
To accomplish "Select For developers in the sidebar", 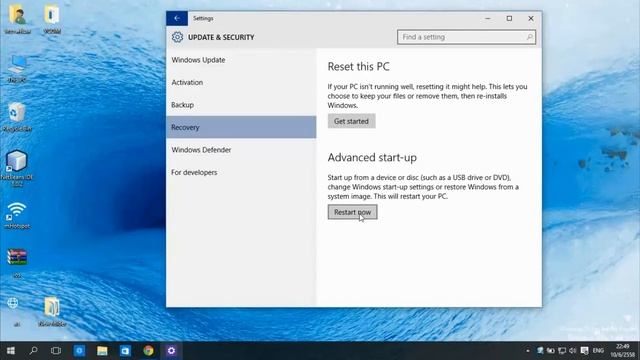I will point(241,172).
